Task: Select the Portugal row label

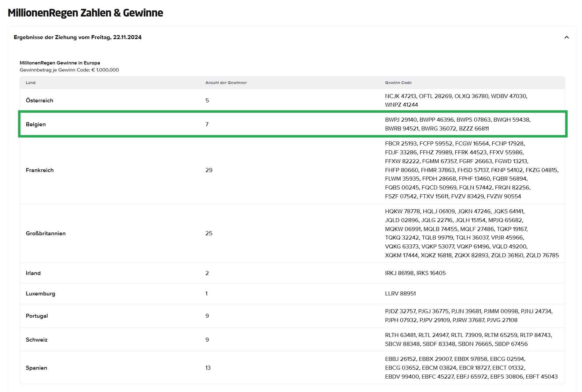Action: [x=37, y=316]
